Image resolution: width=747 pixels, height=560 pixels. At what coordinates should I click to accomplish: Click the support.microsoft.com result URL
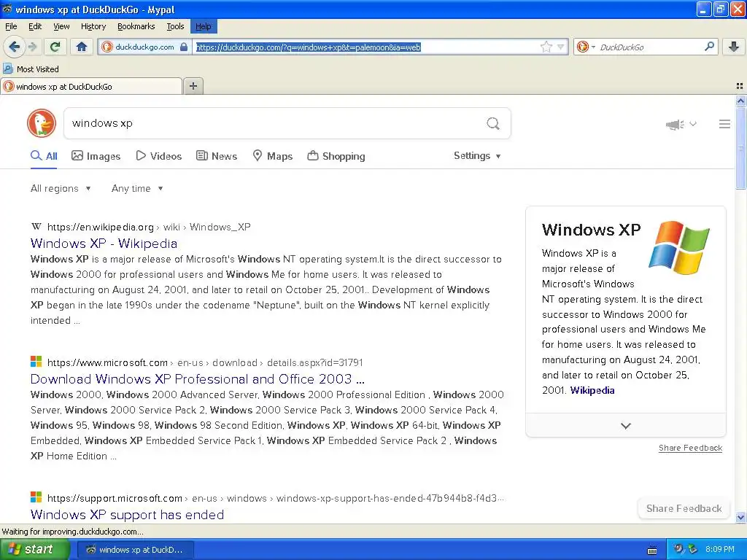115,499
